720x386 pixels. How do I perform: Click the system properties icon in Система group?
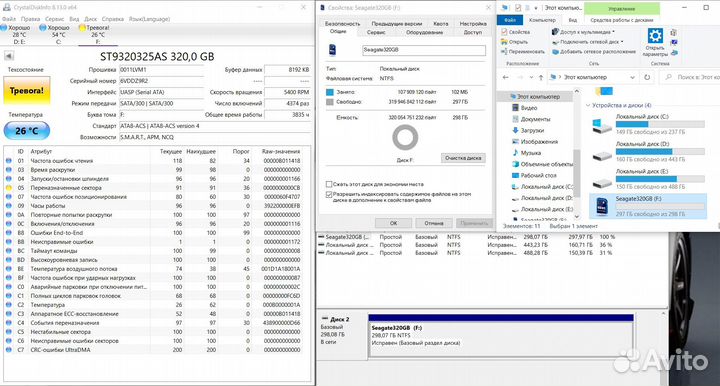tap(674, 43)
